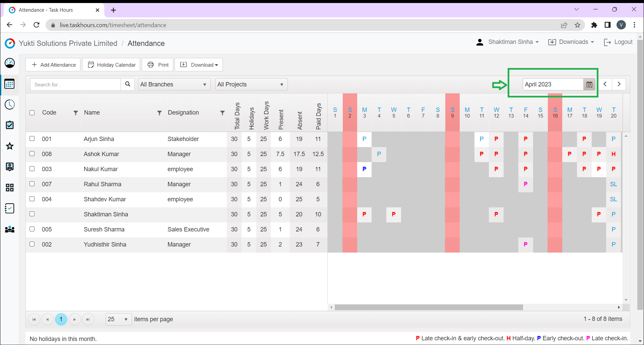Open the attendance calendar grid sidebar icon
The width and height of the screenshot is (644, 345).
click(9, 84)
